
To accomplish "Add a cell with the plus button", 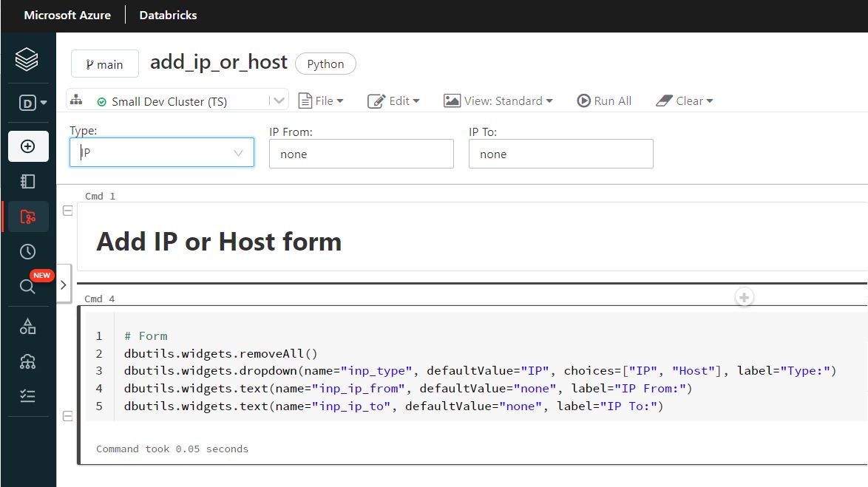I will tap(744, 298).
